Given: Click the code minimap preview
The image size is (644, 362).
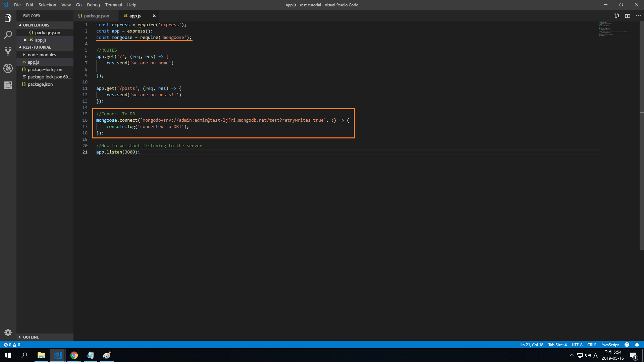Looking at the screenshot, I should [616, 28].
